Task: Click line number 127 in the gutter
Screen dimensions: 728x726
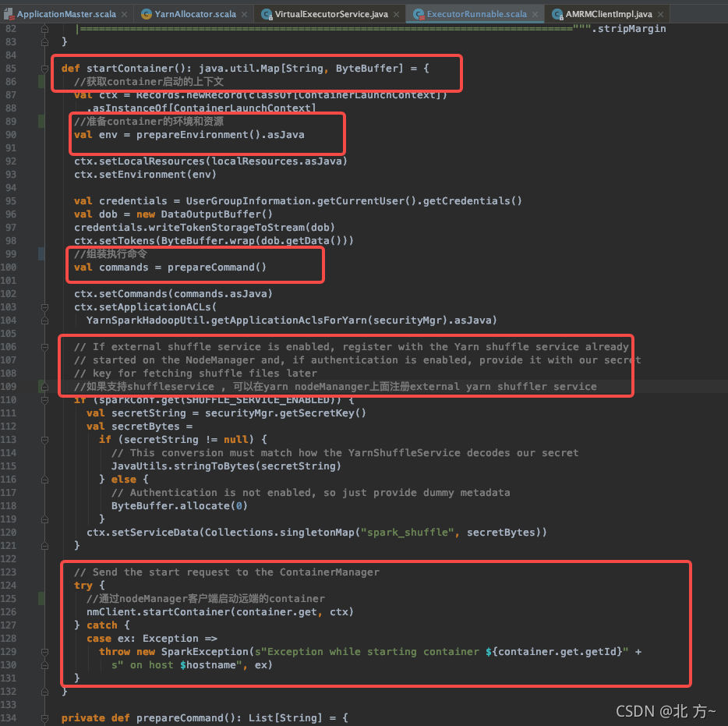Action: 9,625
